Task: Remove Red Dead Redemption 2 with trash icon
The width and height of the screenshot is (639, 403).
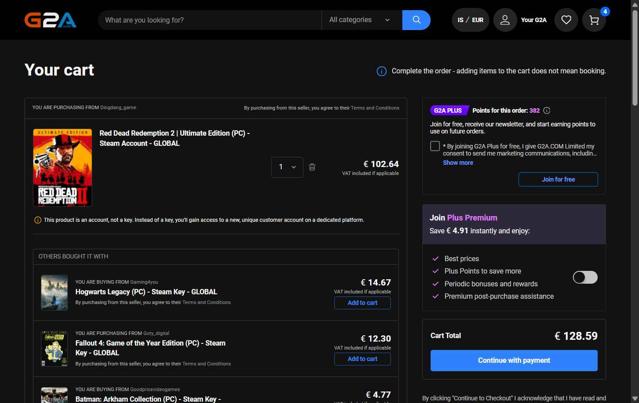Action: (x=312, y=167)
